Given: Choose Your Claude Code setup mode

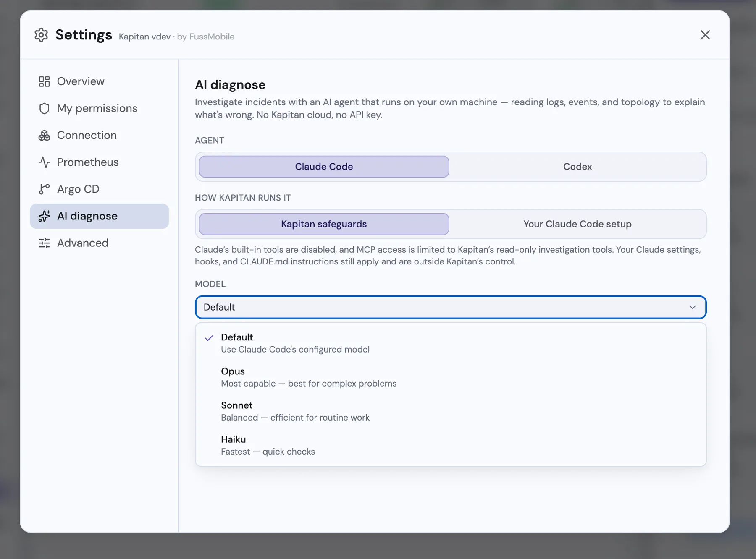Looking at the screenshot, I should point(577,224).
